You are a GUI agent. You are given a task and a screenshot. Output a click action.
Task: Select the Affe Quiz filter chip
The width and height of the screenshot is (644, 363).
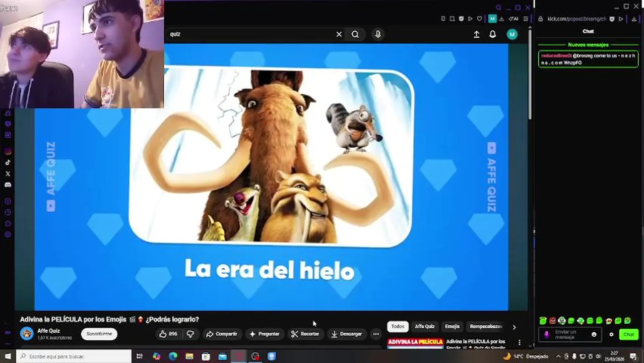click(x=424, y=327)
